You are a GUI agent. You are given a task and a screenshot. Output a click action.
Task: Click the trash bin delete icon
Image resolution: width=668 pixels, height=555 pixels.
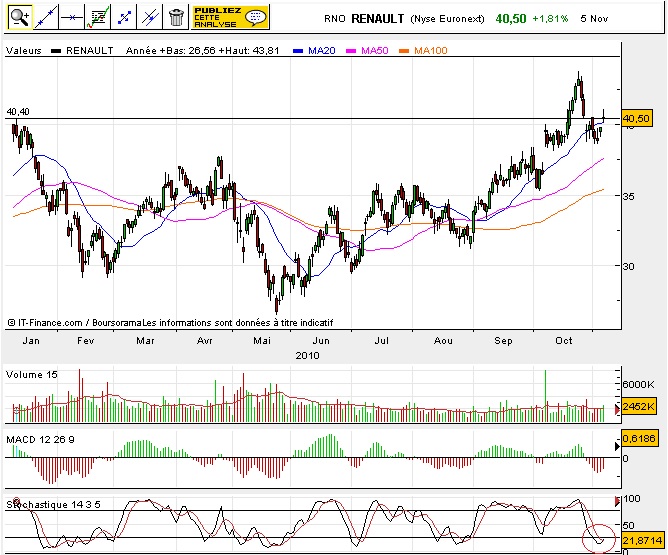point(176,17)
